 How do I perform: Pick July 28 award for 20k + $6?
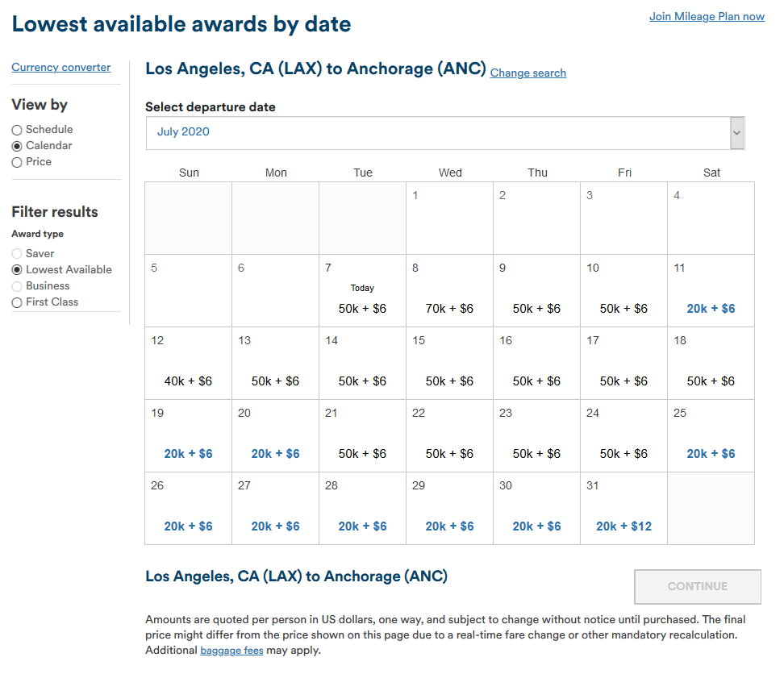click(362, 526)
